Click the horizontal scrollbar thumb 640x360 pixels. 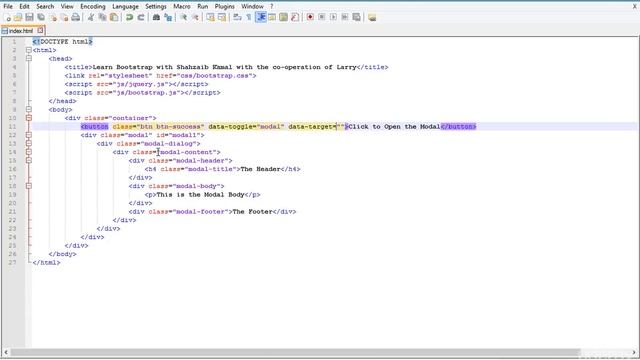pos(295,353)
